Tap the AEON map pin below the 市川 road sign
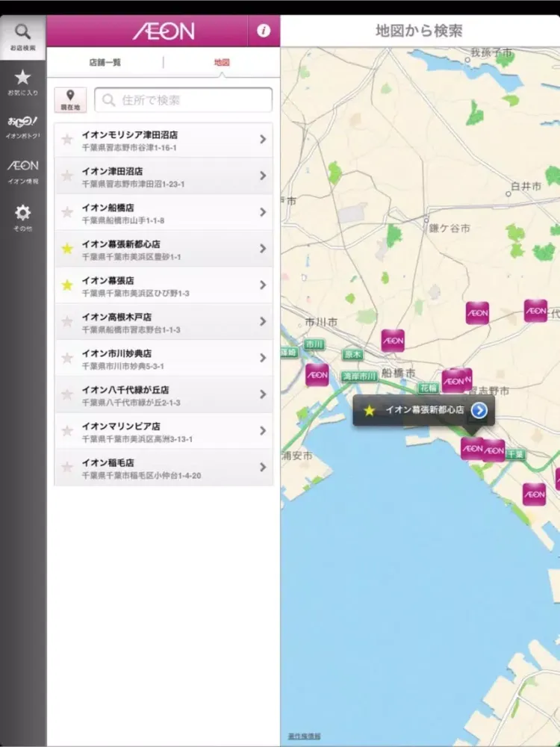This screenshot has width=560, height=747. (x=317, y=375)
